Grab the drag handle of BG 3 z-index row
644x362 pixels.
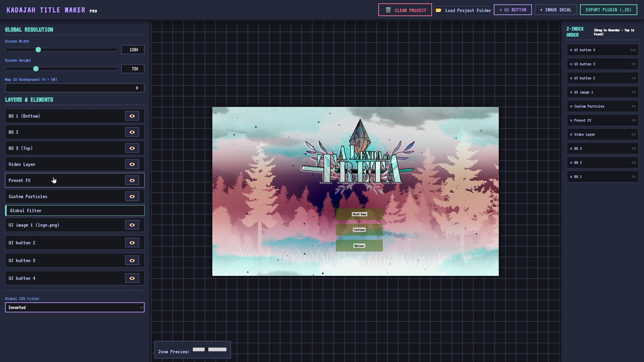click(571, 148)
